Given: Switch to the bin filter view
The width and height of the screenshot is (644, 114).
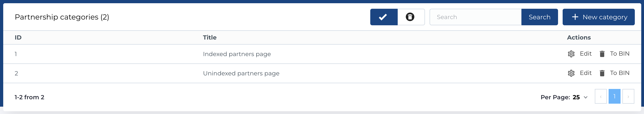Looking at the screenshot, I should tap(410, 17).
